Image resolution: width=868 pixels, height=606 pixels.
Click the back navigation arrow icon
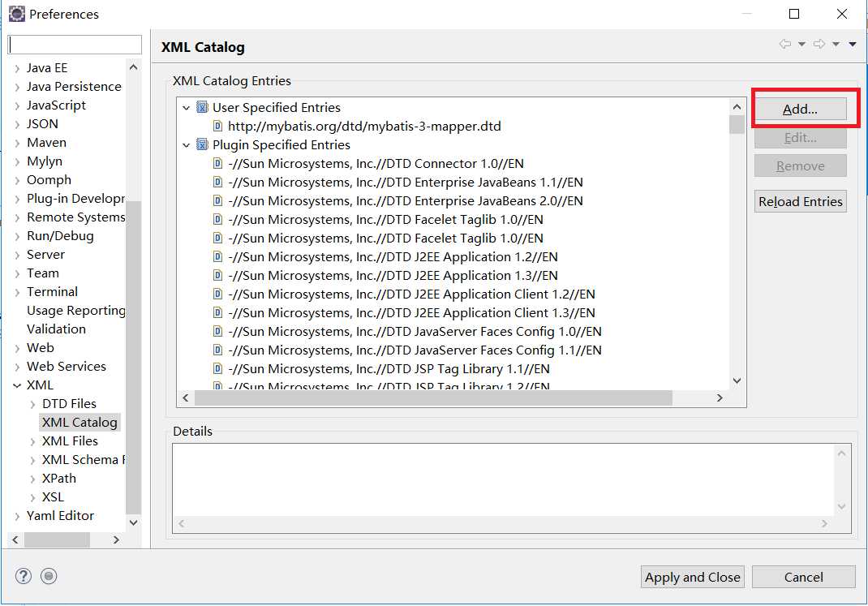tap(785, 44)
